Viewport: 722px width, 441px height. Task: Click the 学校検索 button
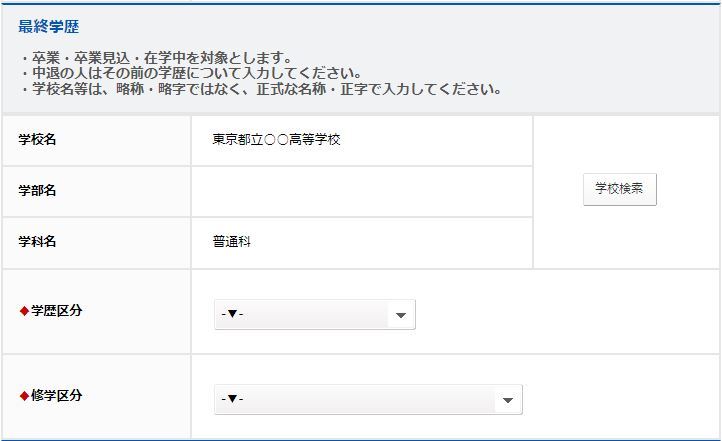point(619,189)
